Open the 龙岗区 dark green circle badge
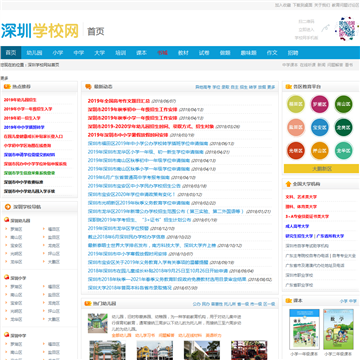360x360 pixels. coord(343,127)
